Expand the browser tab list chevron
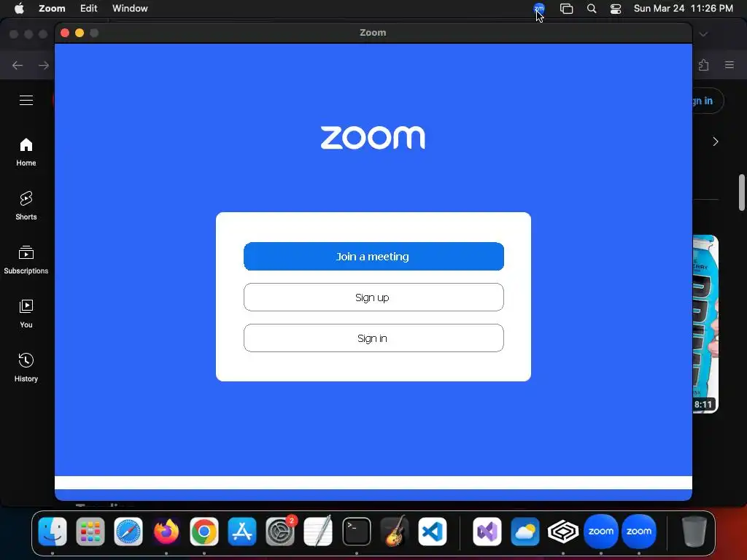The width and height of the screenshot is (747, 560). coord(703,34)
